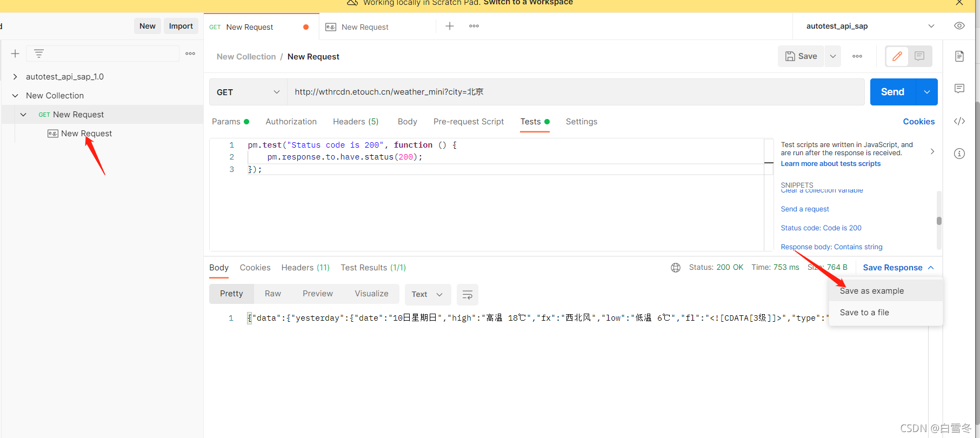
Task: Open the Save button dropdown arrow
Action: [833, 56]
